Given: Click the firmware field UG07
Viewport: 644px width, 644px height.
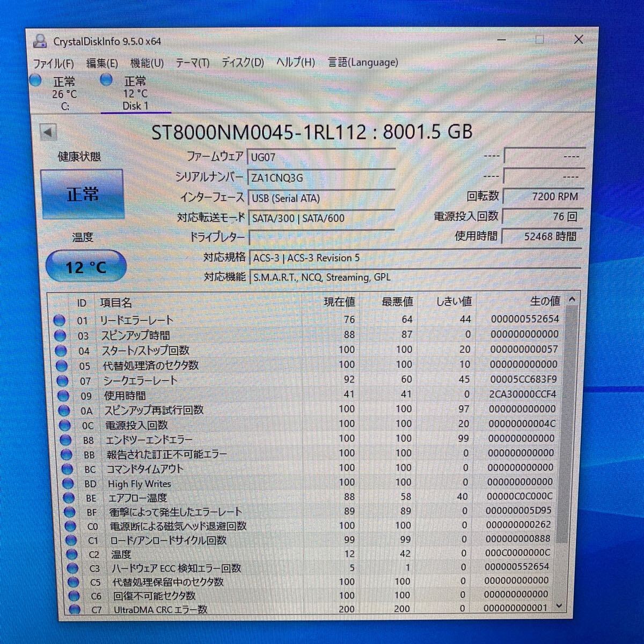Looking at the screenshot, I should [x=321, y=157].
